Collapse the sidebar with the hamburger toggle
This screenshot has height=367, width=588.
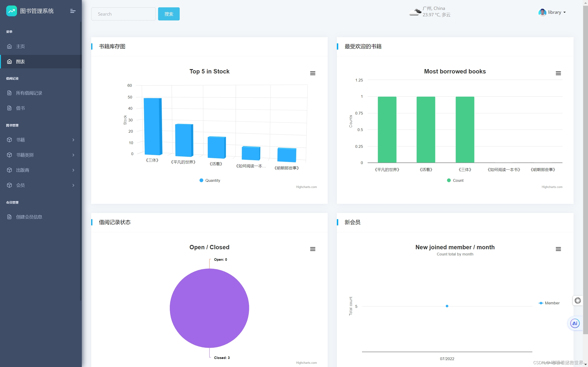click(x=73, y=11)
